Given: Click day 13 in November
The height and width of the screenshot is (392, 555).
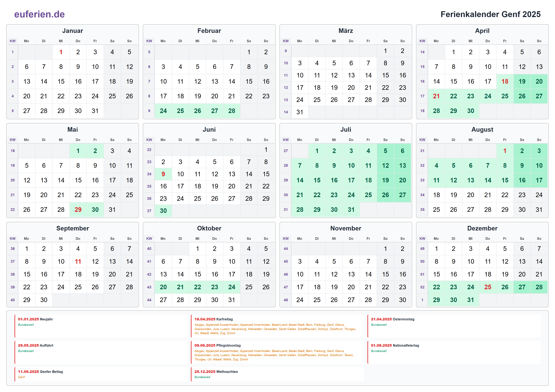Looking at the screenshot, I should click(351, 274).
